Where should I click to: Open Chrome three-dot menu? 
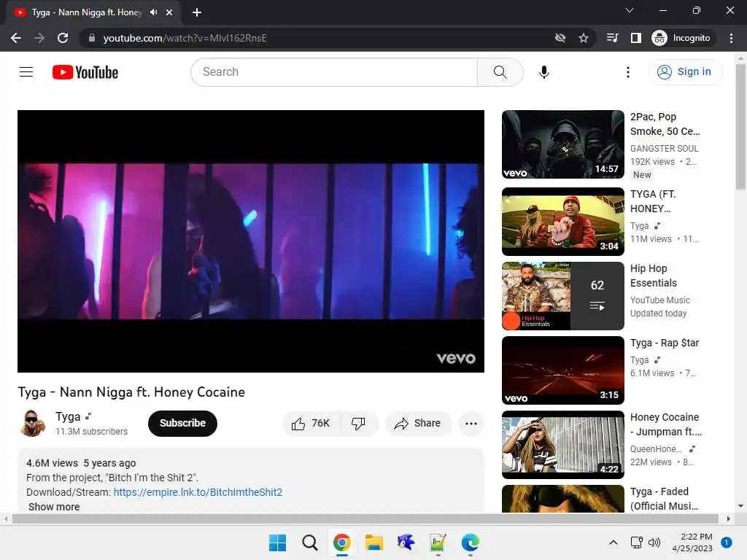pyautogui.click(x=731, y=38)
